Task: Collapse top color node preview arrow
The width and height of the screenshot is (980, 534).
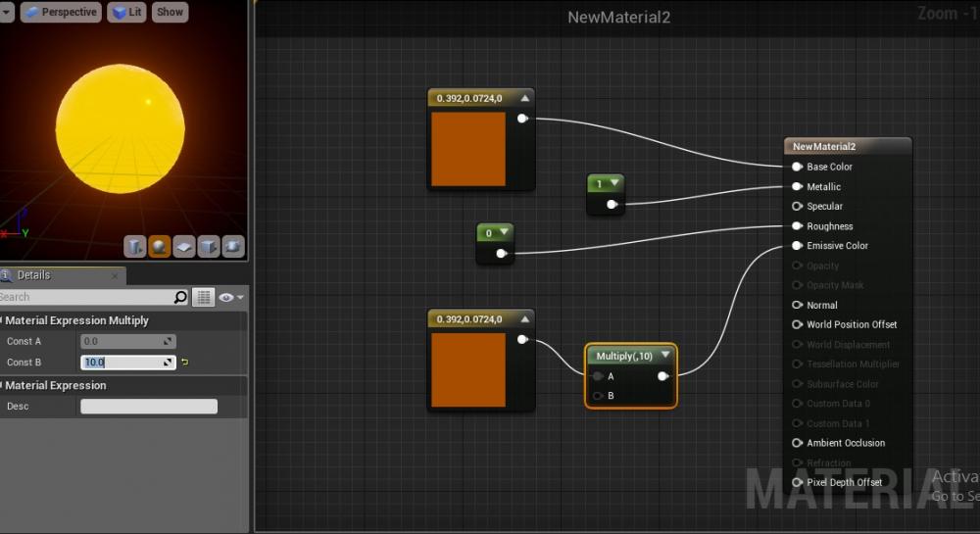Action: 525,98
